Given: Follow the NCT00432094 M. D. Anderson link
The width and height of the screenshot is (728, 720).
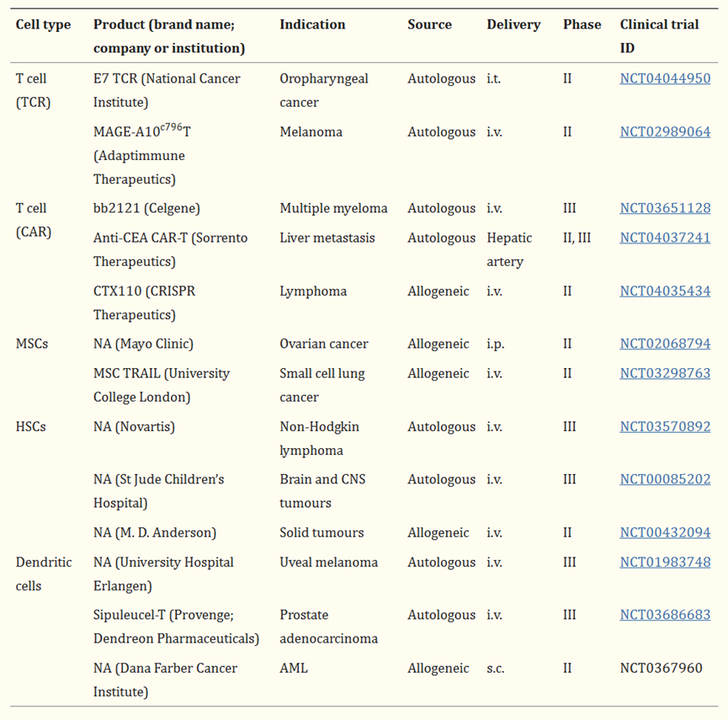Looking at the screenshot, I should click(x=665, y=533).
